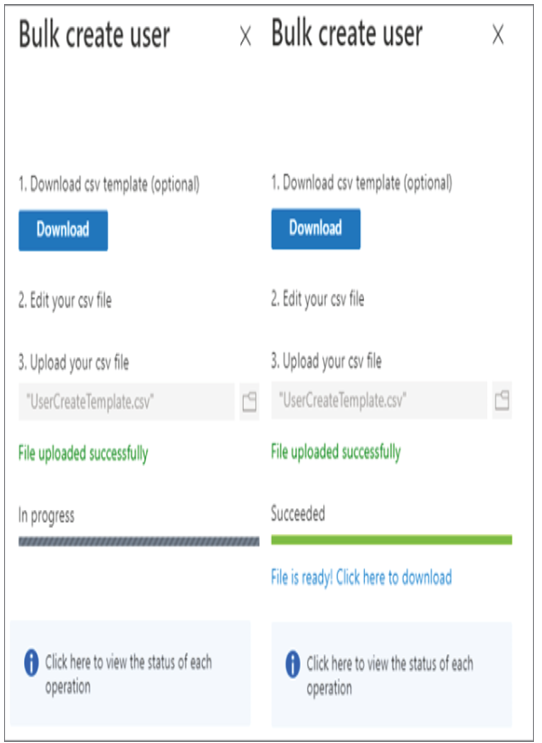Click the striped In progress bar
542x743 pixels.
(139, 541)
